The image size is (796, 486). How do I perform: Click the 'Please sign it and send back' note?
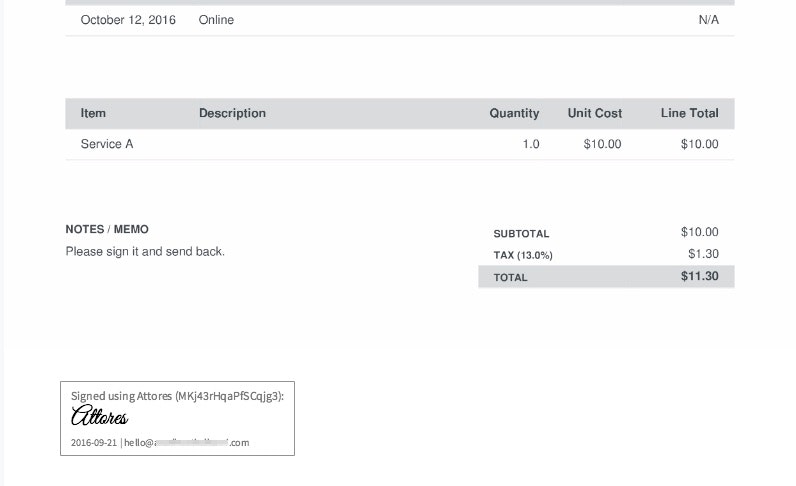[x=145, y=252]
